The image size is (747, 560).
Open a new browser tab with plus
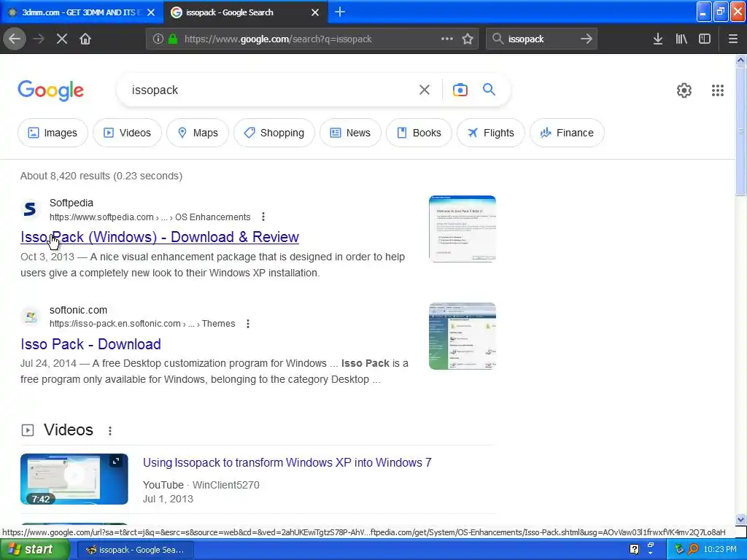pos(340,12)
